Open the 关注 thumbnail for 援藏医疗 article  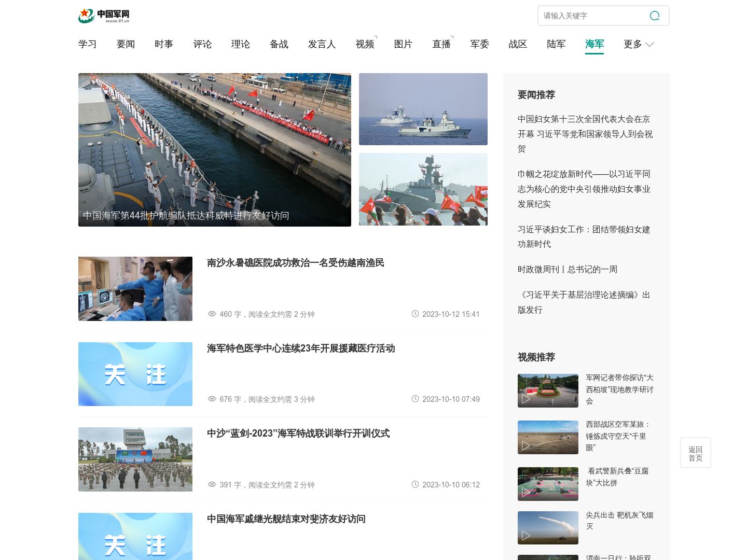click(135, 374)
